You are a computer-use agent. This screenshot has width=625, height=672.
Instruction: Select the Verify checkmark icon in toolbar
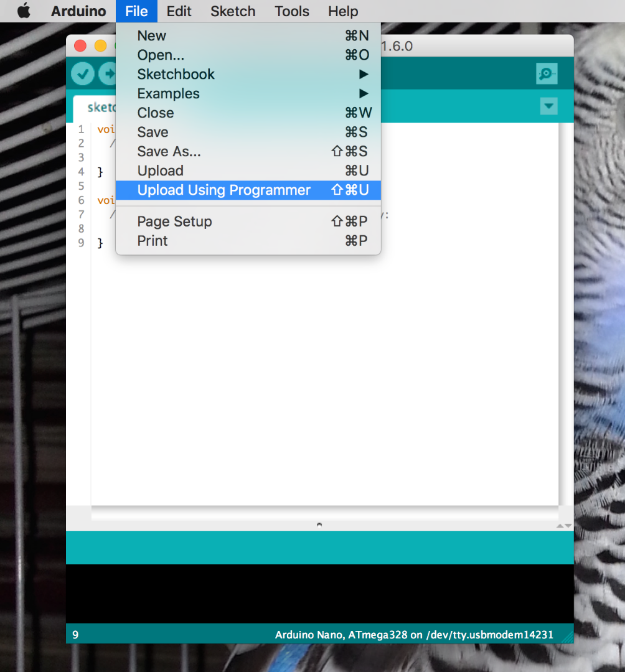pyautogui.click(x=83, y=73)
